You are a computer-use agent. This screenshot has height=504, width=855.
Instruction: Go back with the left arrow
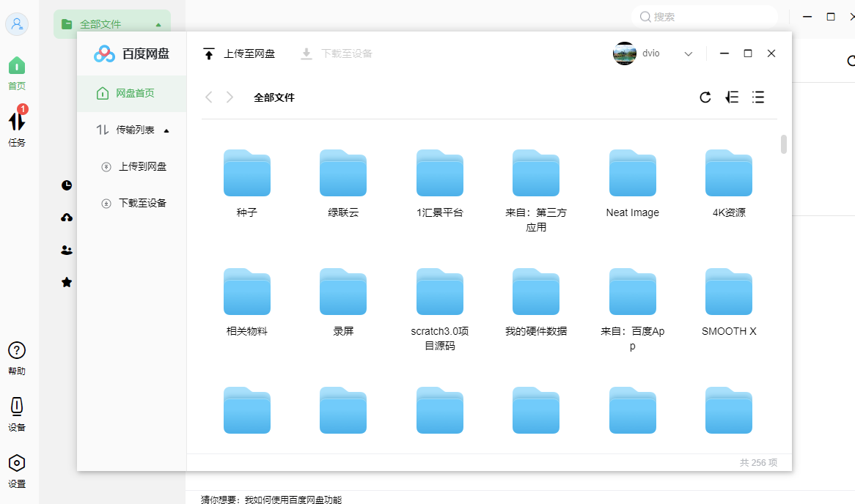[208, 97]
